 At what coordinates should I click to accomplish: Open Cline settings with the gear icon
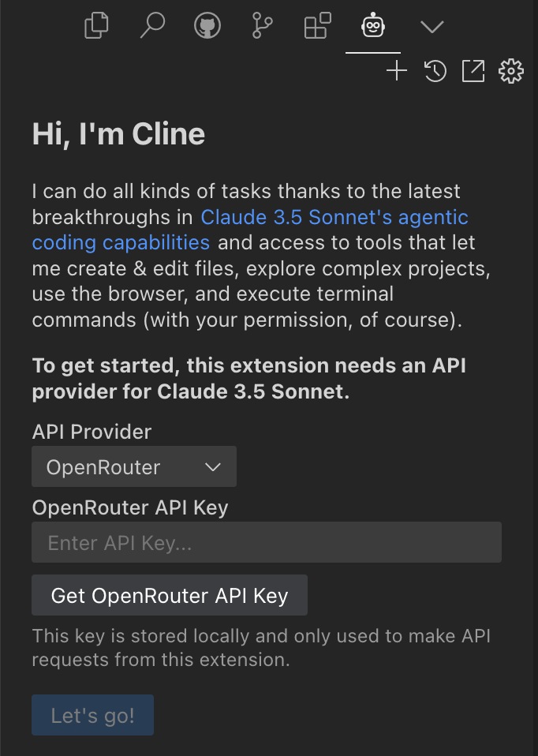coord(510,70)
